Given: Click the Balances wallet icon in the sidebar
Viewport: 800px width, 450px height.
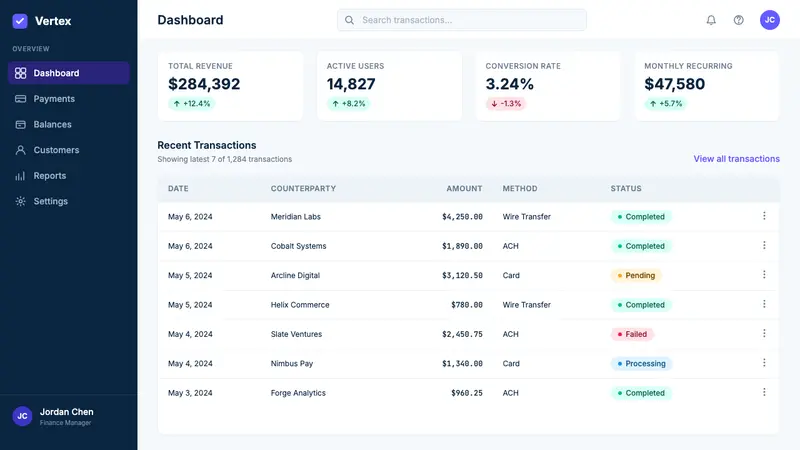Looking at the screenshot, I should (x=20, y=124).
